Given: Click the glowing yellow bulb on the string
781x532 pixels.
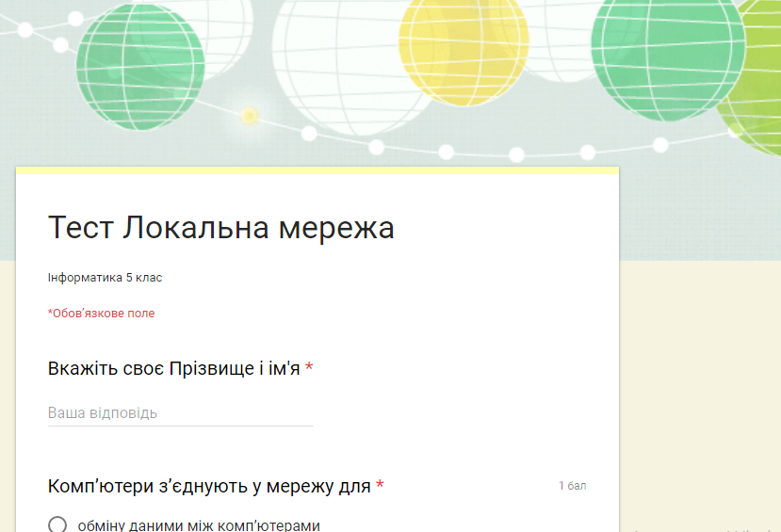Looking at the screenshot, I should pyautogui.click(x=250, y=116).
